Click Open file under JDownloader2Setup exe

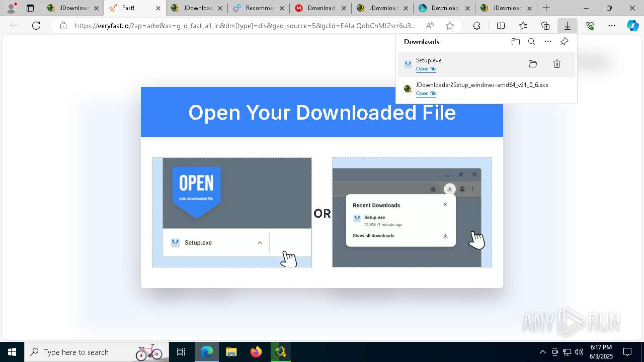point(426,94)
